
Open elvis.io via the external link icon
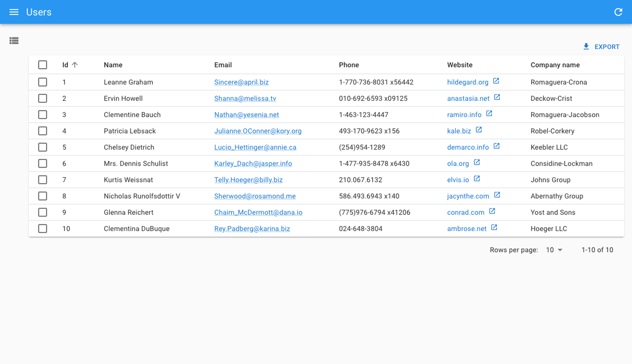pos(477,178)
